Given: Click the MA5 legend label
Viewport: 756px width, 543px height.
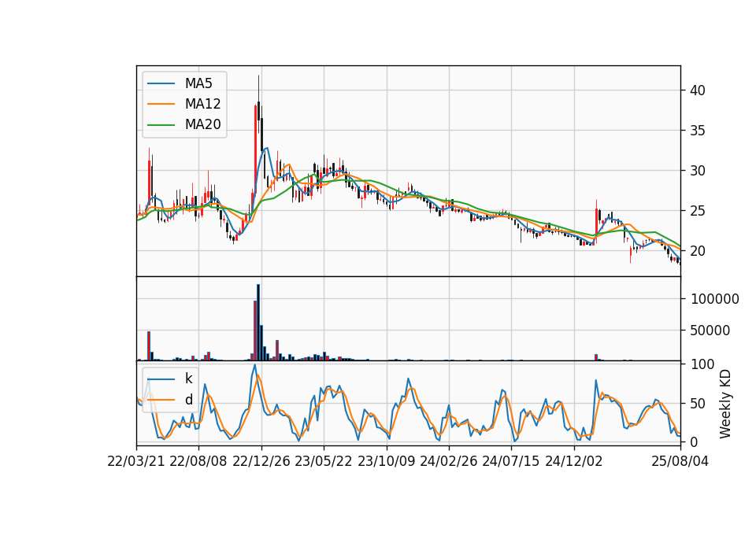Looking at the screenshot, I should (198, 83).
